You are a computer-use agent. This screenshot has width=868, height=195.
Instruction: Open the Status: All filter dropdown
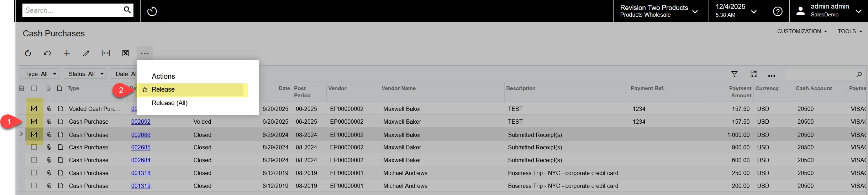[85, 74]
